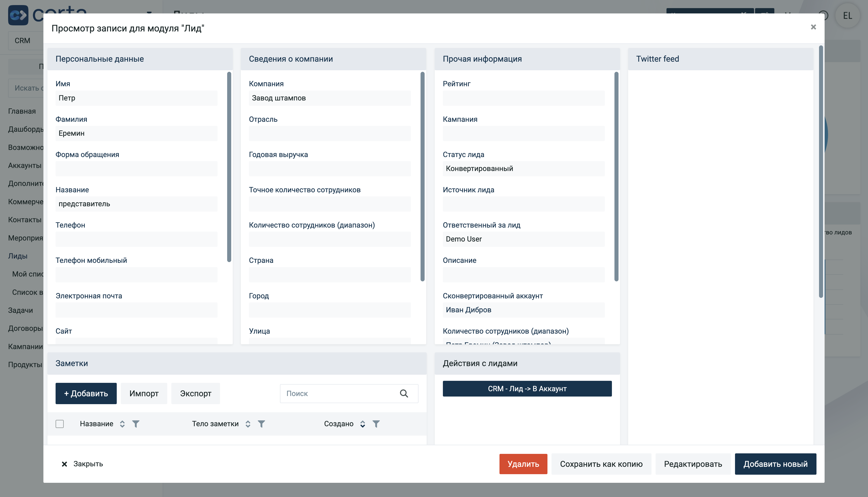Click Редактировать button
This screenshot has height=497, width=868.
point(693,464)
